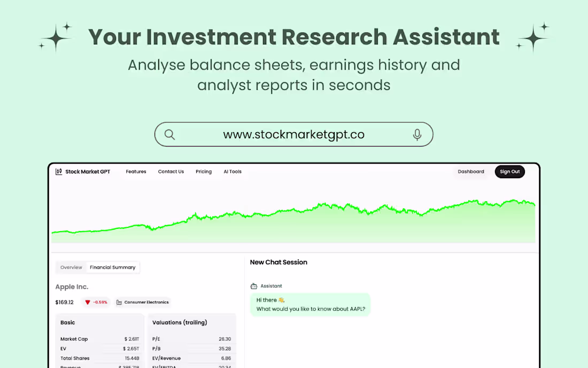Click the Consumer Electronics sector icon
This screenshot has height=368, width=588.
pyautogui.click(x=119, y=302)
